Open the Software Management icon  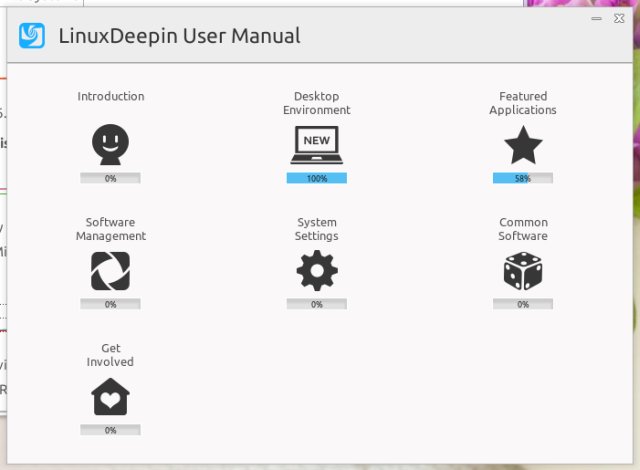click(x=110, y=271)
